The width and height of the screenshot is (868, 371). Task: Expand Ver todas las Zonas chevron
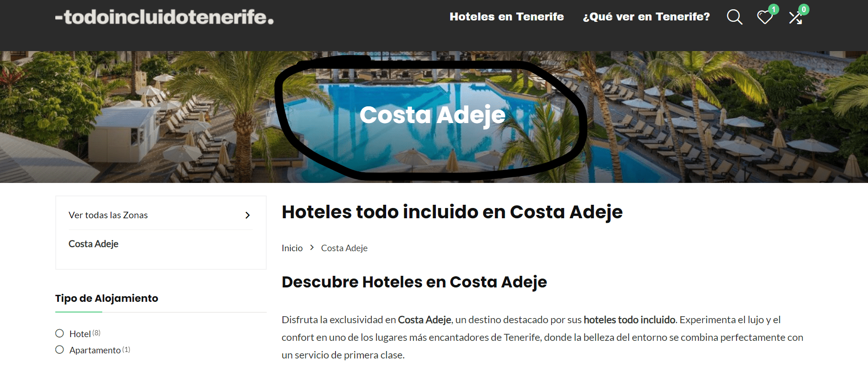tap(248, 215)
